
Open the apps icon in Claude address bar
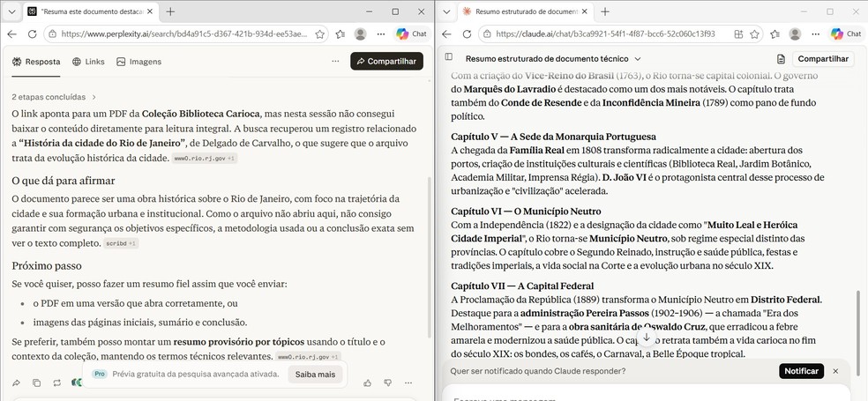pyautogui.click(x=738, y=34)
